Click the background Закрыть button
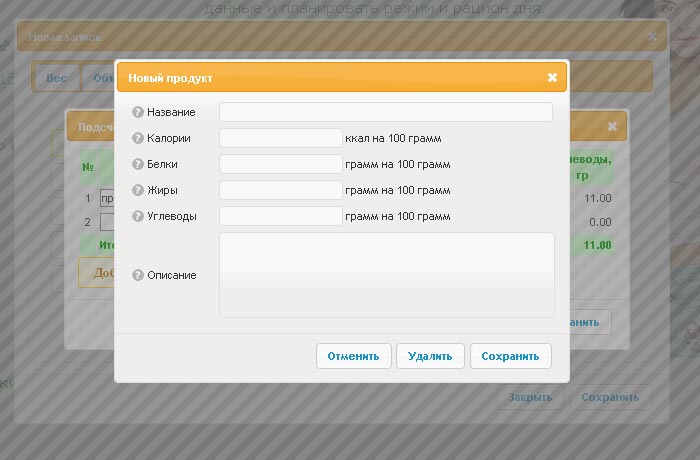 pyautogui.click(x=530, y=397)
